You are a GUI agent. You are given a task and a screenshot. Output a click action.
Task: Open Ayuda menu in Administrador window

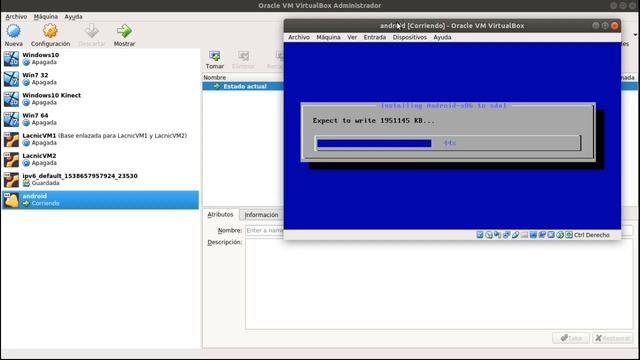tap(73, 17)
